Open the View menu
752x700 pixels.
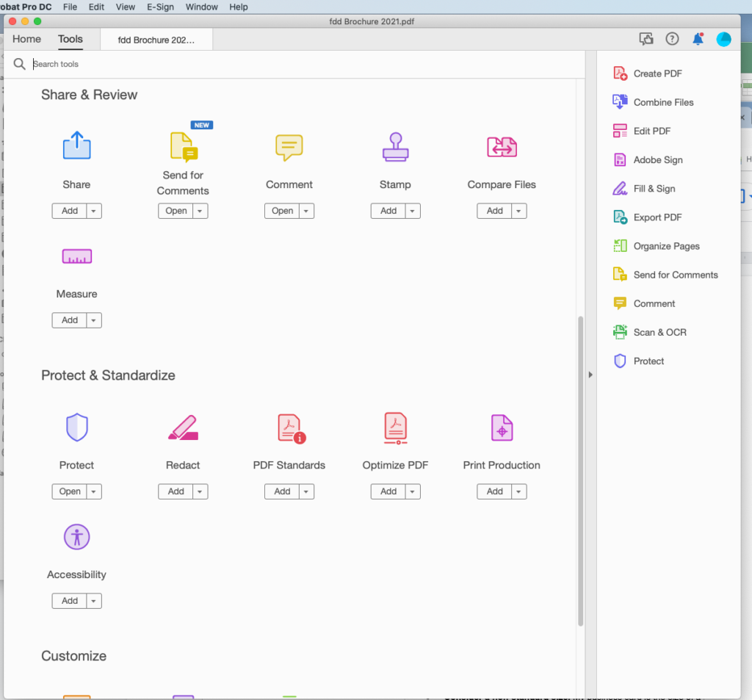point(125,7)
